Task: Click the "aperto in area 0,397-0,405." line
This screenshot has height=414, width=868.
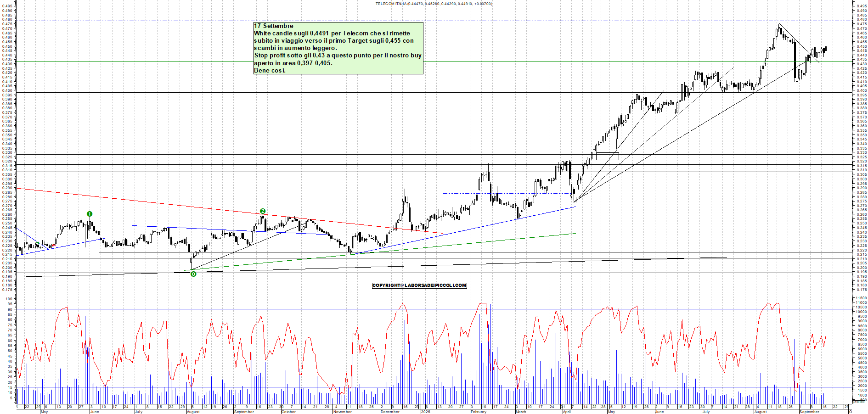Action: click(293, 63)
